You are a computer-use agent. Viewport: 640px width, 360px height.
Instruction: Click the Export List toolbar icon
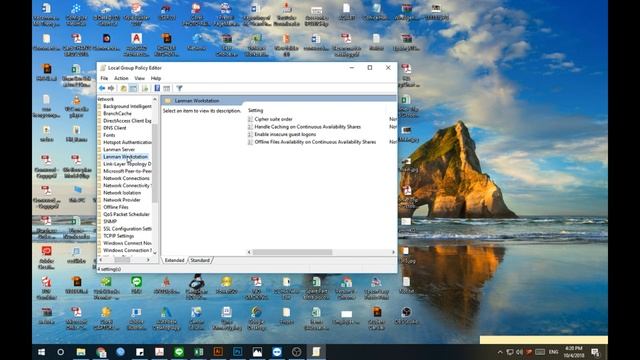coord(145,88)
